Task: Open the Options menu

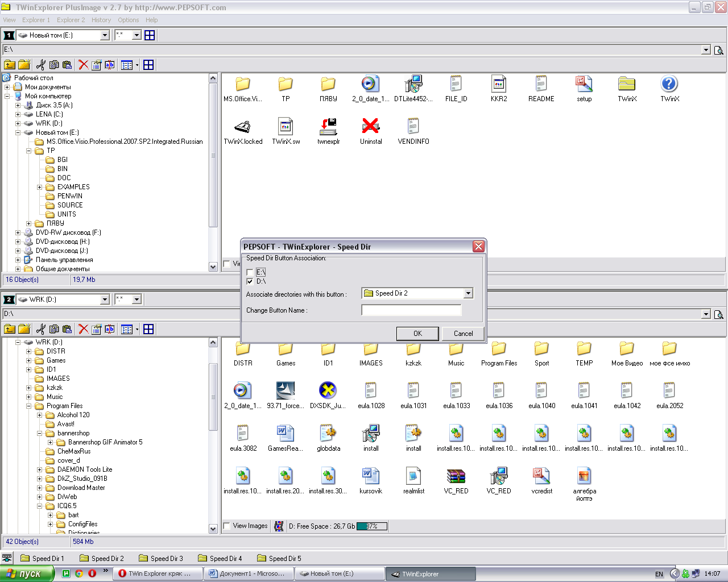Action: point(129,20)
